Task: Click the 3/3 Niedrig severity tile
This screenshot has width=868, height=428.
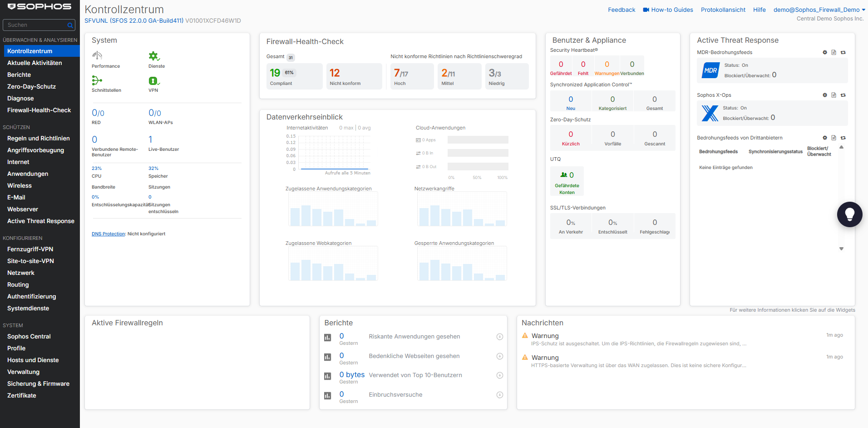Action: [507, 76]
